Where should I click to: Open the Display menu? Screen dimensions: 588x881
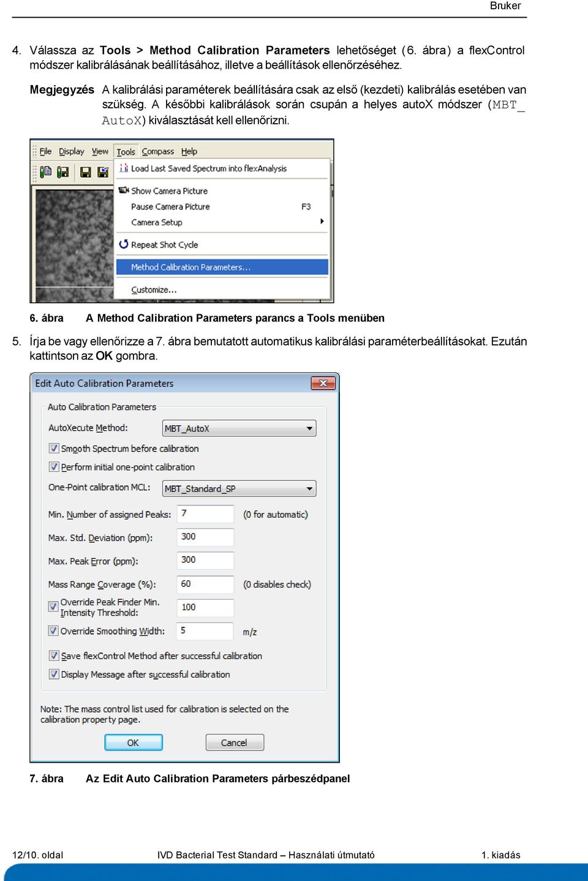[x=72, y=151]
